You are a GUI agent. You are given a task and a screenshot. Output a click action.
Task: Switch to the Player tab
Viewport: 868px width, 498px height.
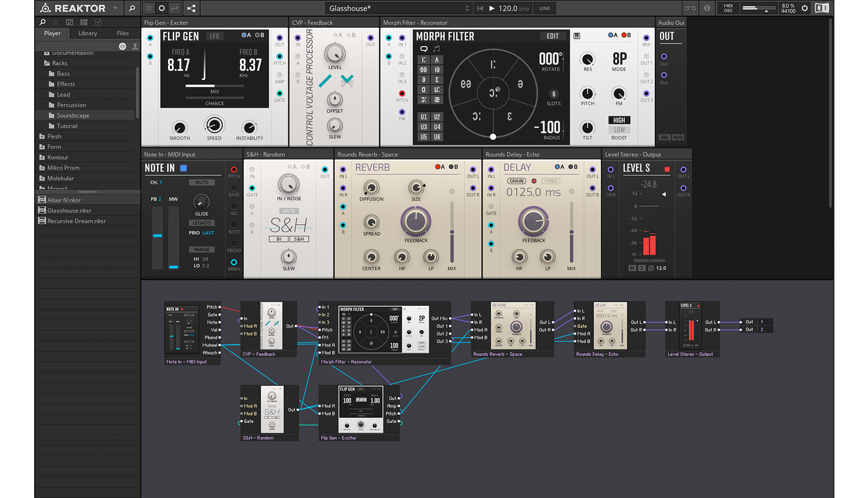[x=53, y=33]
